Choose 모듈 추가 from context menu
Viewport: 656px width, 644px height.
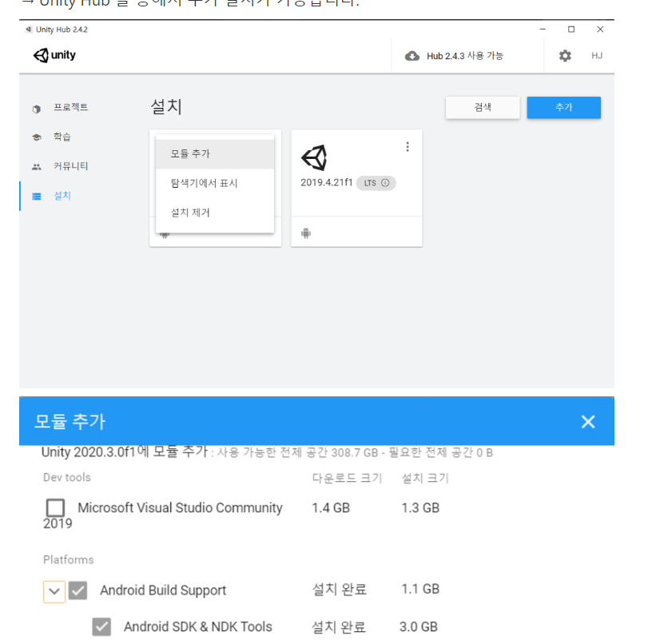(215, 153)
